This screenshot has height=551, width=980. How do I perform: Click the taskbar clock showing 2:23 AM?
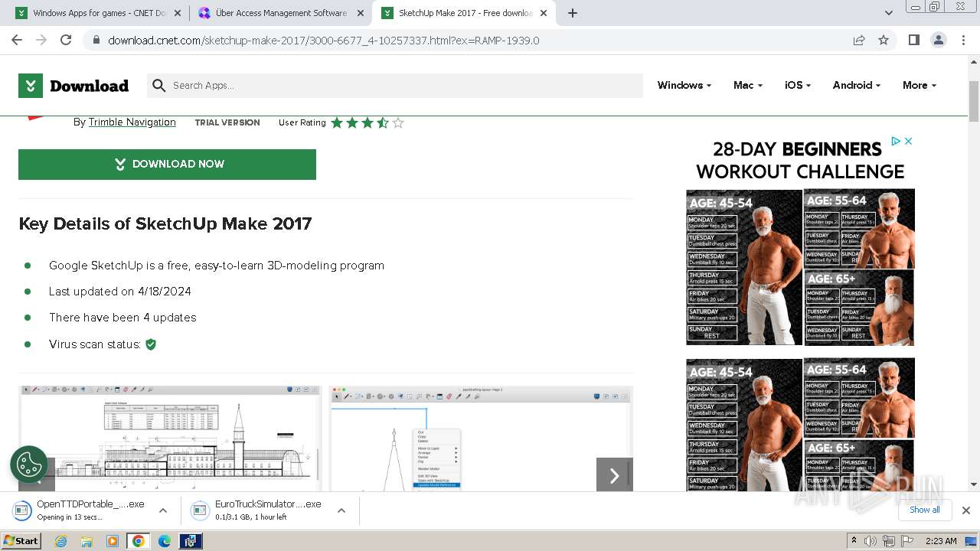[940, 541]
